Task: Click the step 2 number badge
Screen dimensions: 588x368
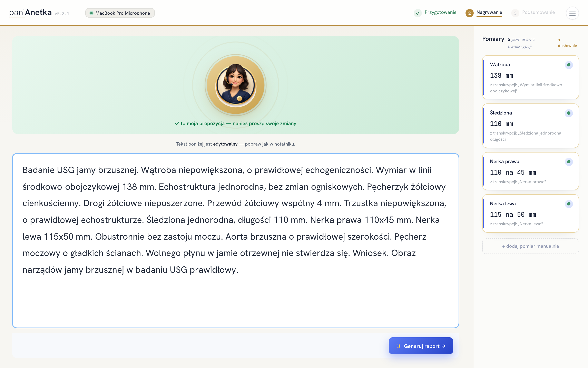Action: 469,13
